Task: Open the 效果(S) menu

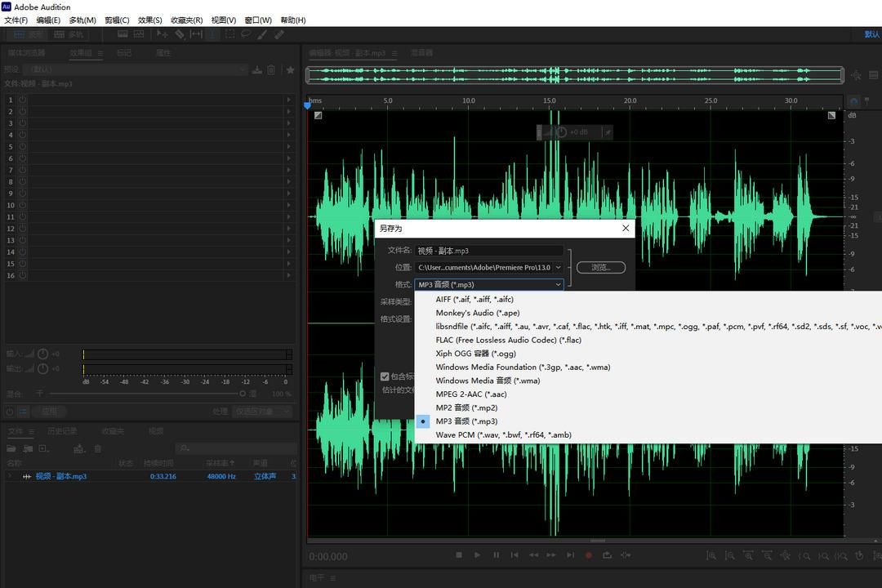Action: tap(149, 20)
